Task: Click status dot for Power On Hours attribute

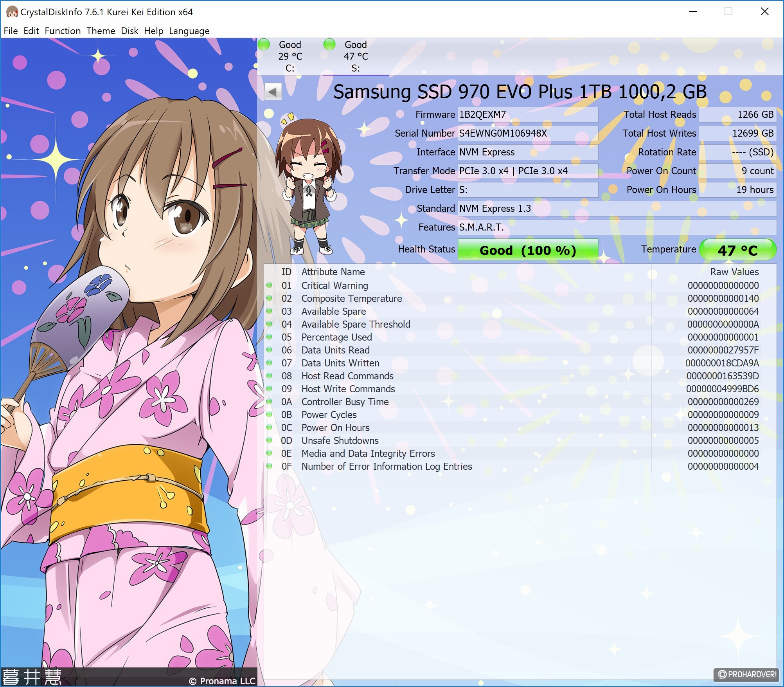Action: coord(269,427)
